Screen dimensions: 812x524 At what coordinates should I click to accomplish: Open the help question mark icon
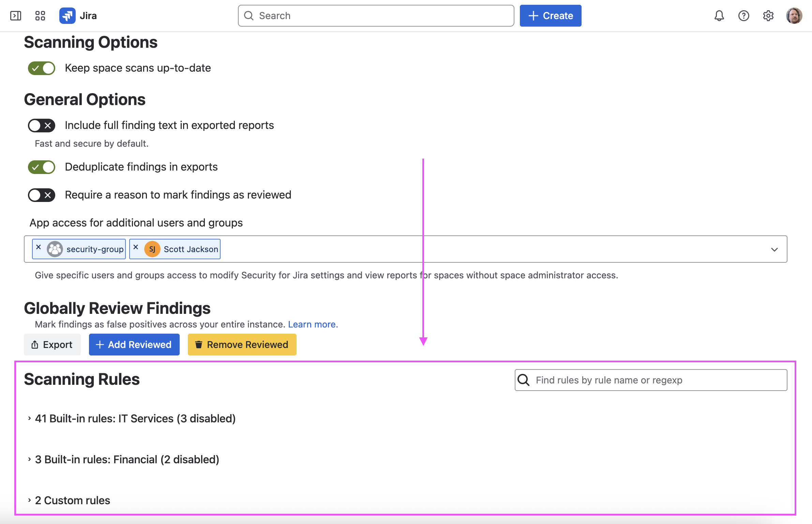(743, 16)
